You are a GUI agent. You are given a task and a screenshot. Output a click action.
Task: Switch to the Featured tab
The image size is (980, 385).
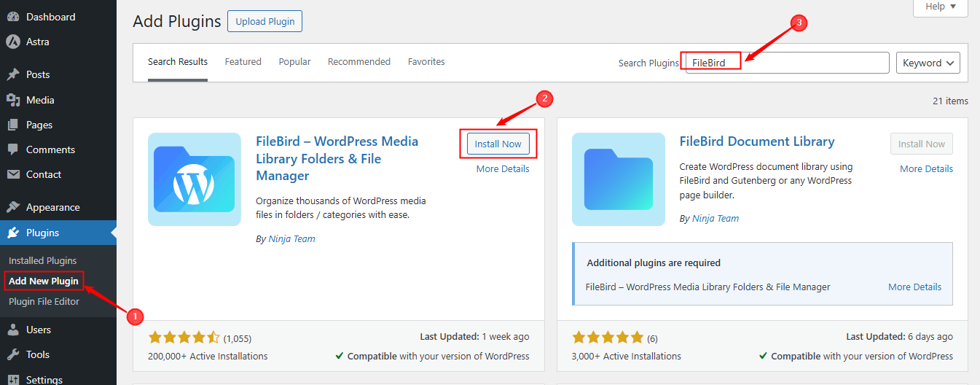(243, 62)
